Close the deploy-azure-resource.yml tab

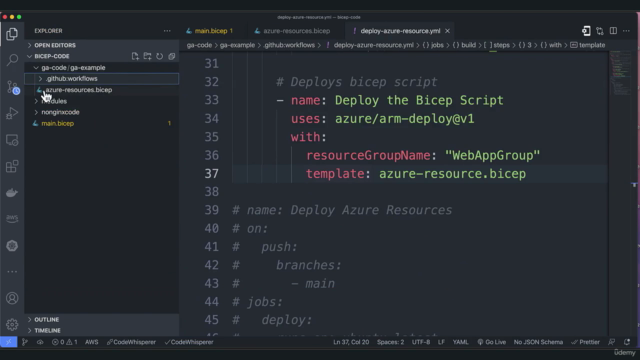tap(447, 31)
